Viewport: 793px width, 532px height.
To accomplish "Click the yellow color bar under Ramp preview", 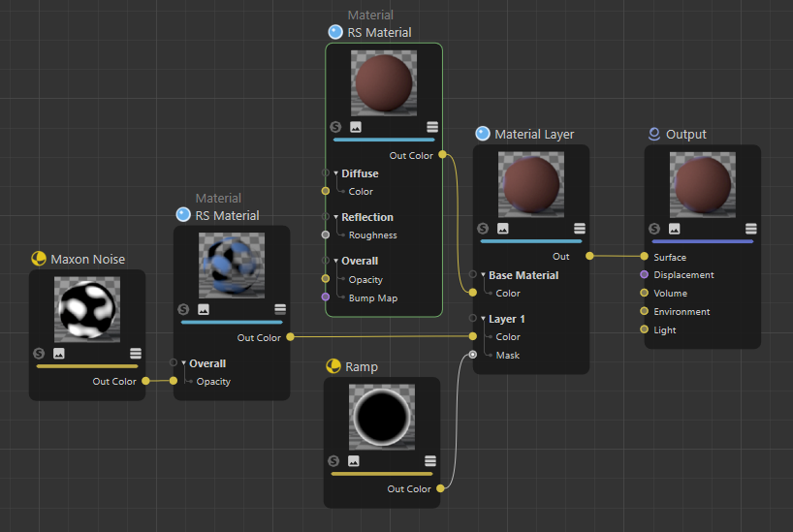I will [381, 474].
